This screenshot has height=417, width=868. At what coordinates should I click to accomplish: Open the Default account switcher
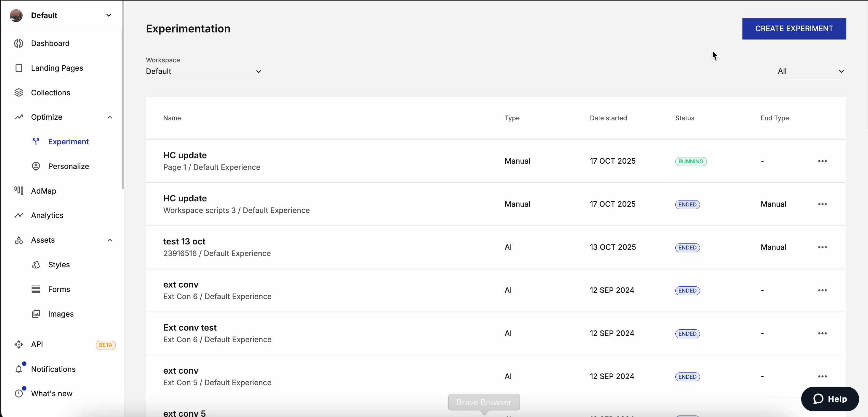point(61,15)
